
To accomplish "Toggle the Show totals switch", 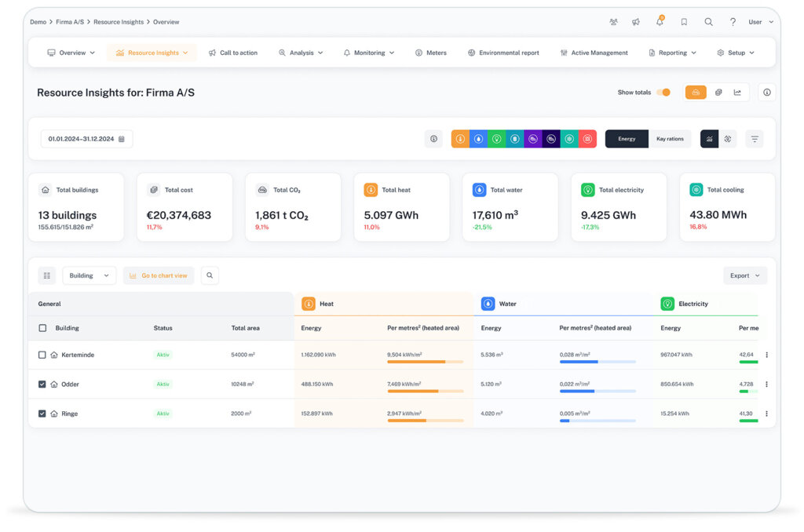I will [664, 93].
